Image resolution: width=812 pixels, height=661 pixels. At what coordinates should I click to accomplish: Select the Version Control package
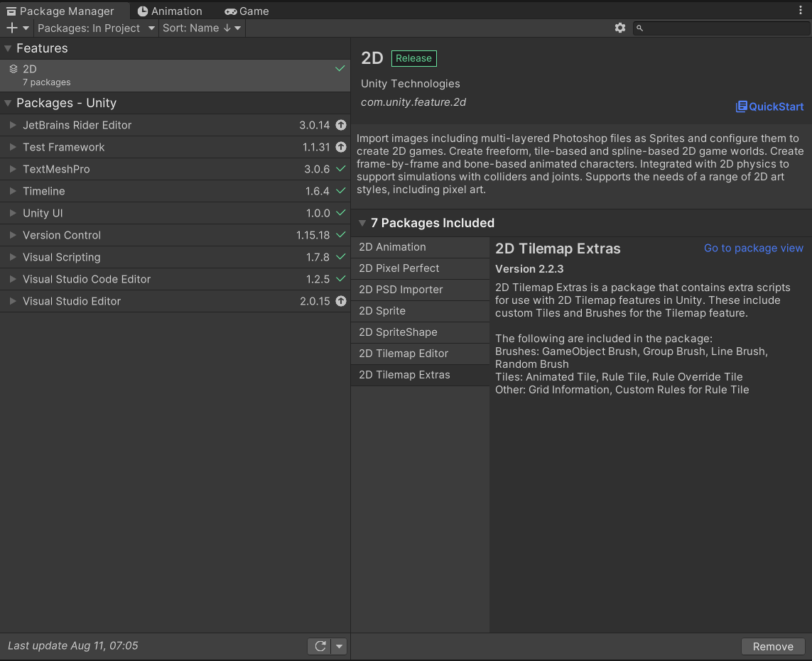pos(175,235)
